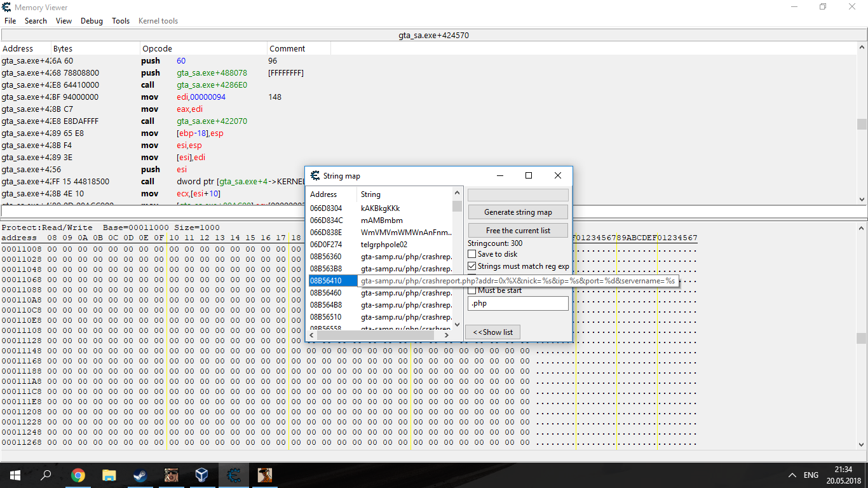Tick the Must be start checkbox

pos(472,290)
